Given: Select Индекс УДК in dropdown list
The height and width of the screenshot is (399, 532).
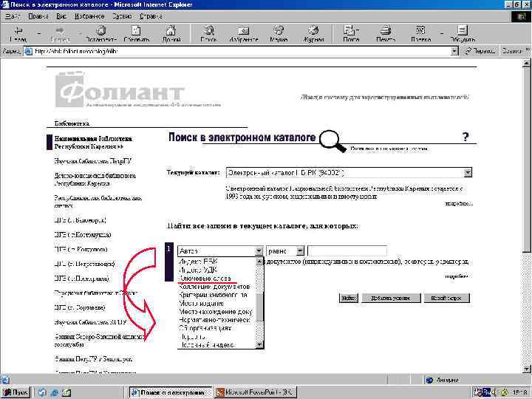Looking at the screenshot, I should (216, 270).
